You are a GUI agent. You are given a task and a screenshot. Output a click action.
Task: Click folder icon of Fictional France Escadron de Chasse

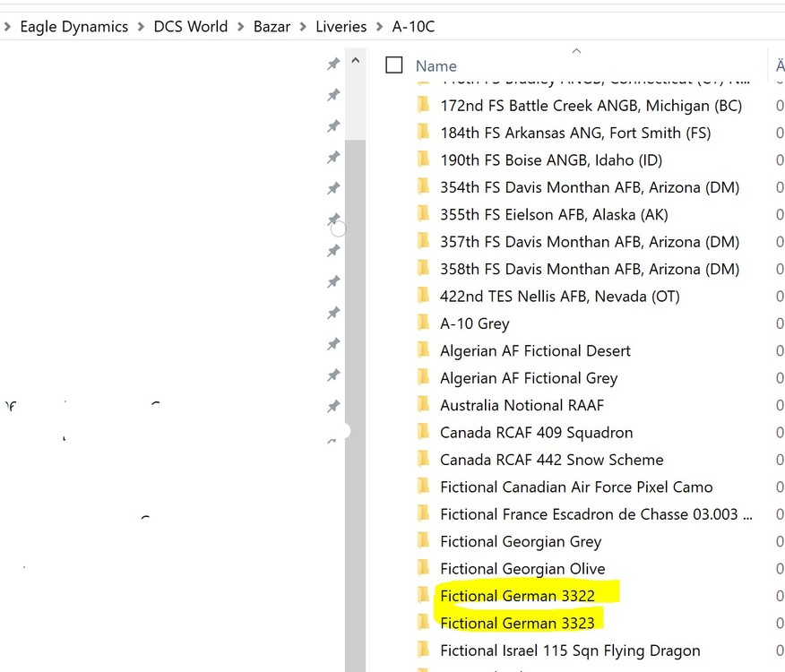click(x=423, y=513)
